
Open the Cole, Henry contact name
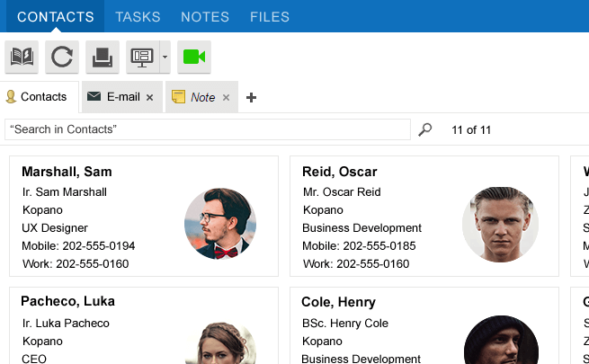pos(338,302)
